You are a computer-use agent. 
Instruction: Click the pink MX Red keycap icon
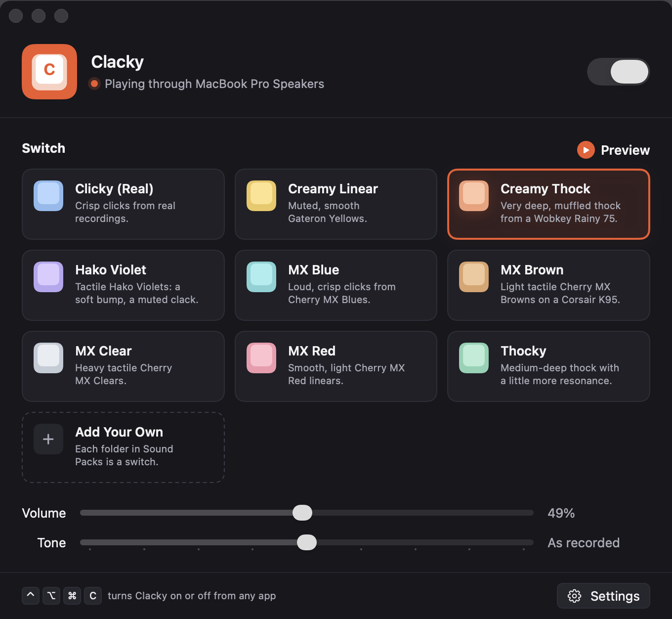tap(261, 358)
